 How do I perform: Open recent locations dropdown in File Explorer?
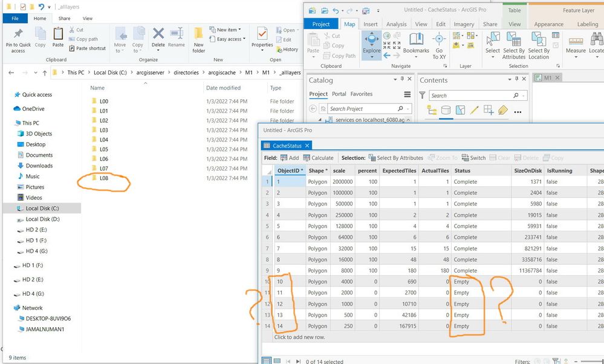click(36, 73)
